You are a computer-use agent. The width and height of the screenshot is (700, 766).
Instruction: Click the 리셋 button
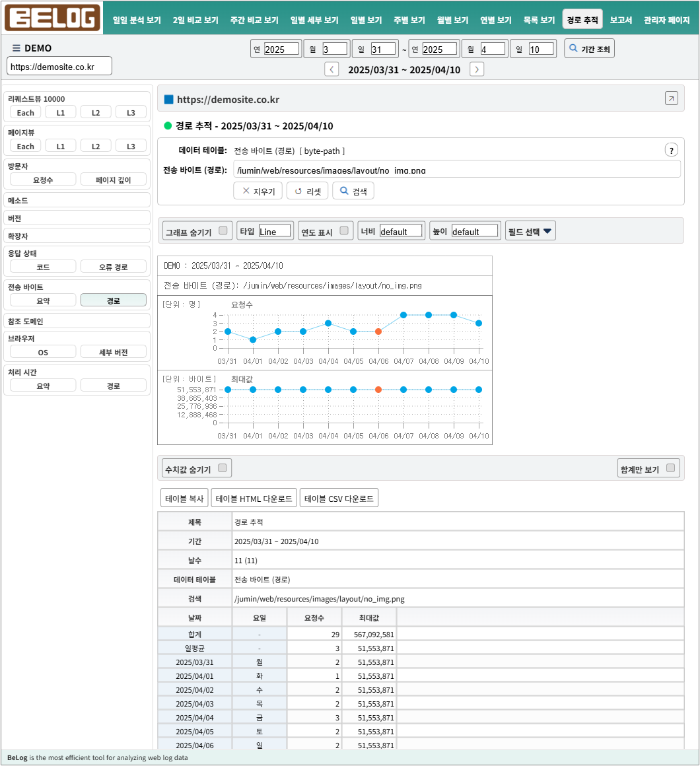click(x=307, y=191)
